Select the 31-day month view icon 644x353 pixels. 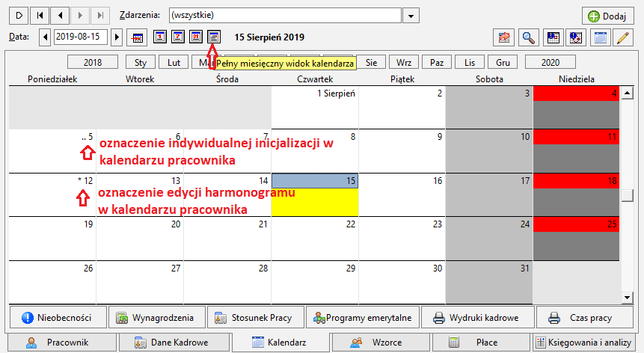196,37
